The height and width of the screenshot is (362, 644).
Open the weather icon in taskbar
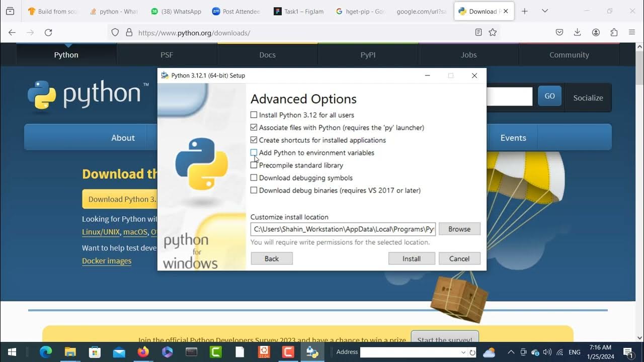(x=489, y=352)
